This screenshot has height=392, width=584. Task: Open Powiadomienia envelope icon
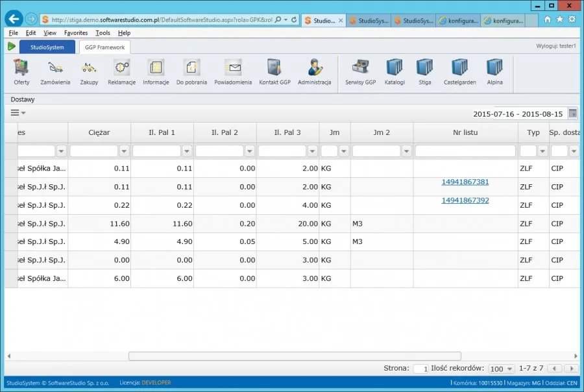click(233, 67)
